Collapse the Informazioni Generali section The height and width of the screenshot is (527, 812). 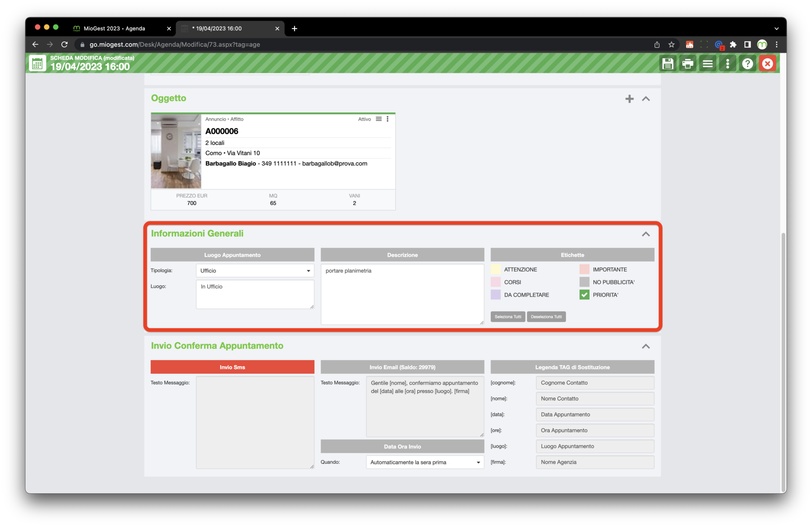[646, 234]
